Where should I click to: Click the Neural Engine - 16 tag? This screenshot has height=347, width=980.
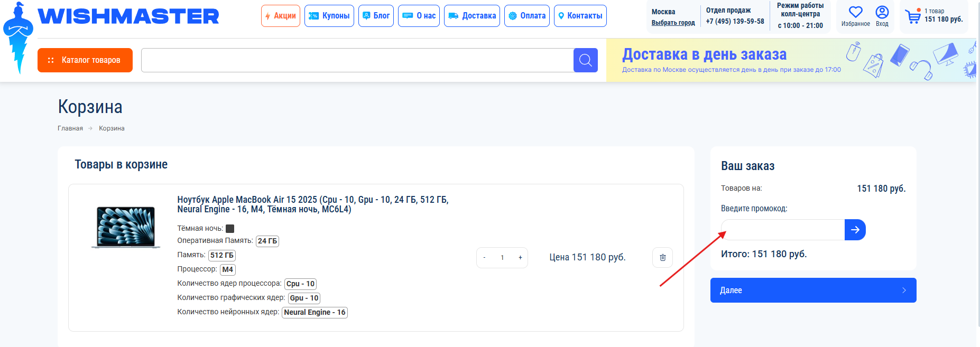click(x=315, y=313)
